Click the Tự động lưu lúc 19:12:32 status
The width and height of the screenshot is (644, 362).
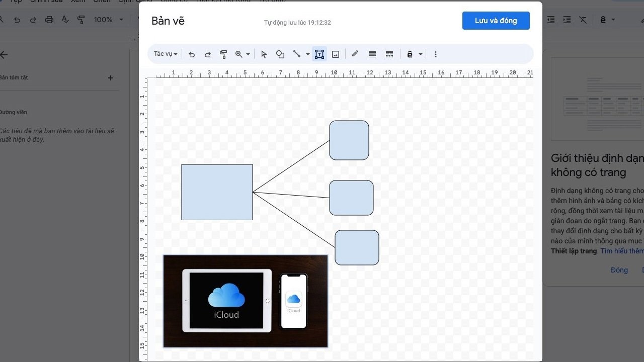click(297, 23)
